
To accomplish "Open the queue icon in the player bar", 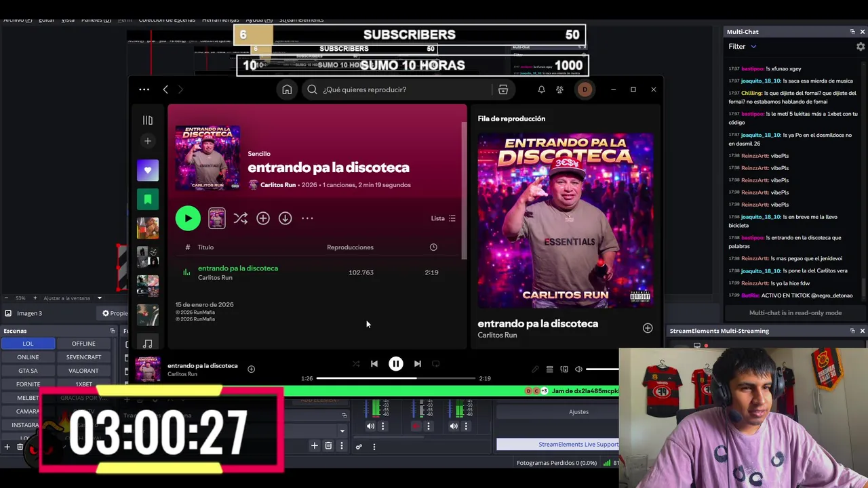I will tap(549, 369).
